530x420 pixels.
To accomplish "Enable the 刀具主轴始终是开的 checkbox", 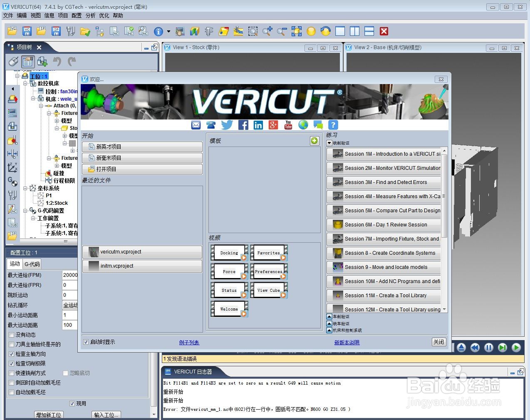I will point(12,345).
